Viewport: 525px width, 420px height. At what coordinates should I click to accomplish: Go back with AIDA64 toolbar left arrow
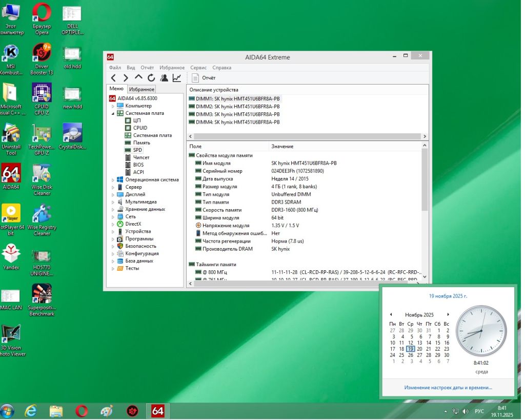pyautogui.click(x=113, y=78)
